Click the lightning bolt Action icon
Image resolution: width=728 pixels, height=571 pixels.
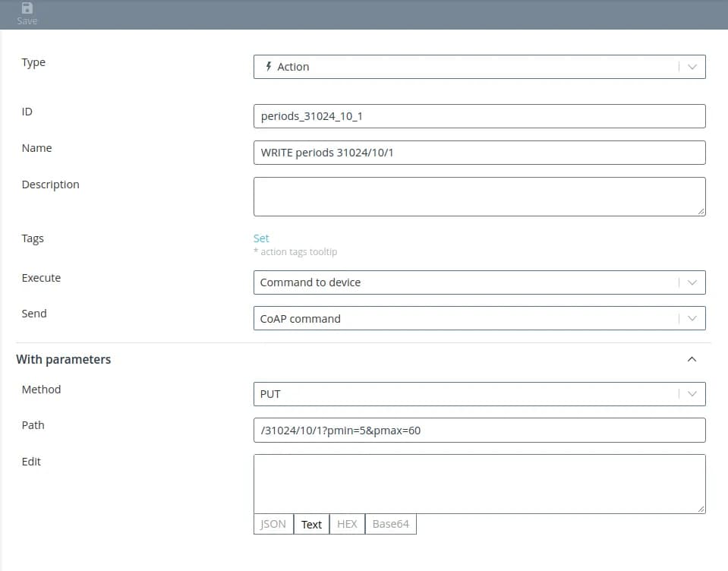click(268, 67)
